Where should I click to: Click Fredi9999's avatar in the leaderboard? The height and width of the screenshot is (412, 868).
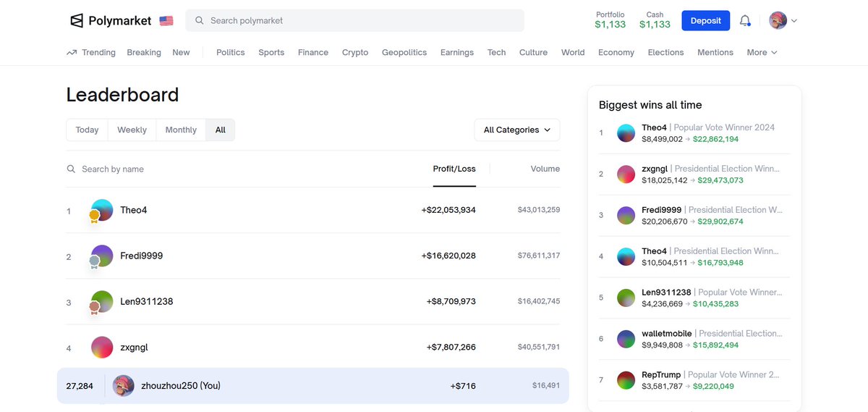(x=102, y=256)
